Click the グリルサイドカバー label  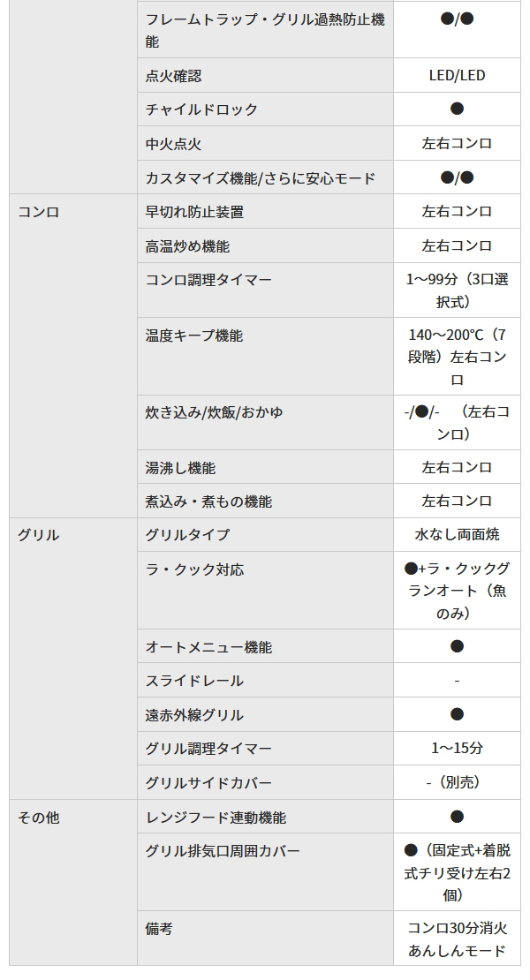click(x=208, y=783)
